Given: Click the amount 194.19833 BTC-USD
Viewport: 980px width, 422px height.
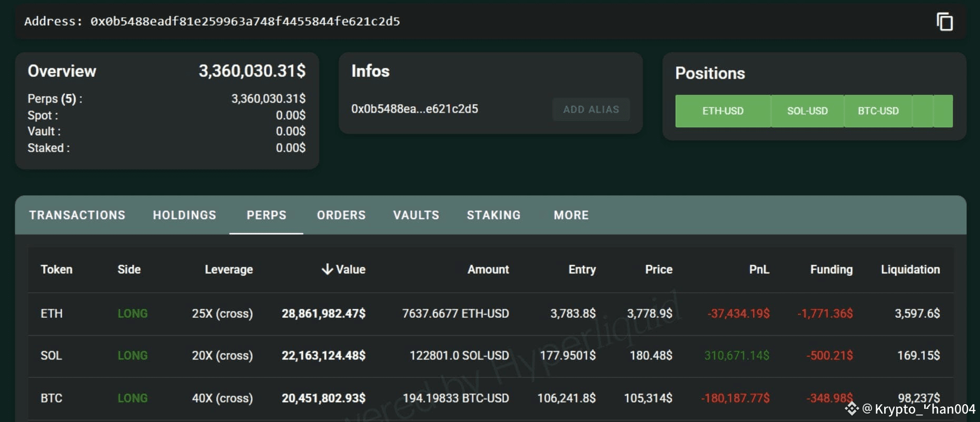Looking at the screenshot, I should (456, 398).
